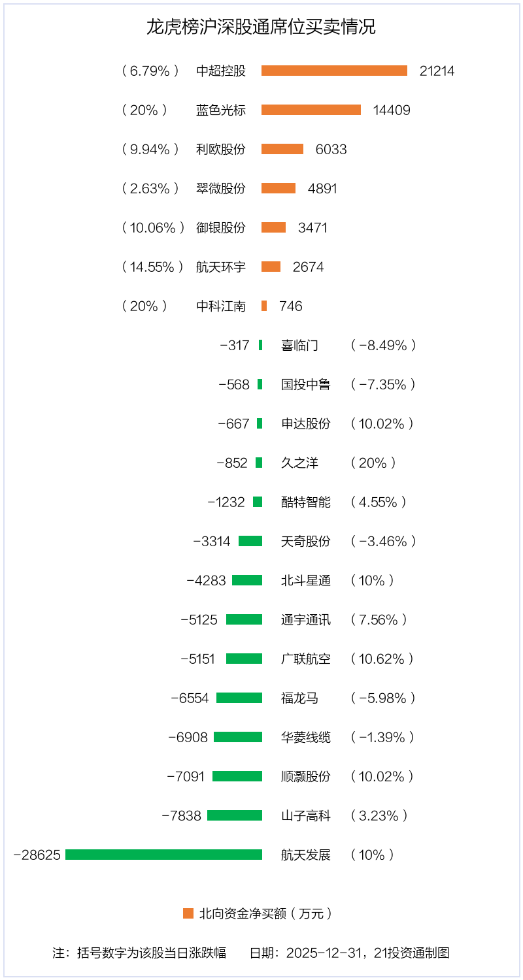Viewport: 523px width, 980px height.
Task: Select the 利欧股份 stock label
Action: pos(221,149)
